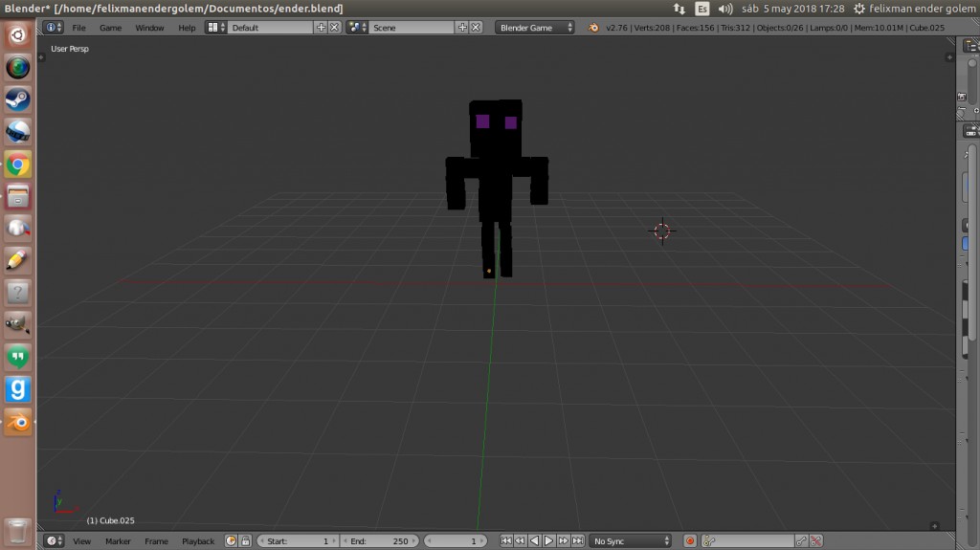Click the date and time in panel
The image size is (980, 550).
792,9
